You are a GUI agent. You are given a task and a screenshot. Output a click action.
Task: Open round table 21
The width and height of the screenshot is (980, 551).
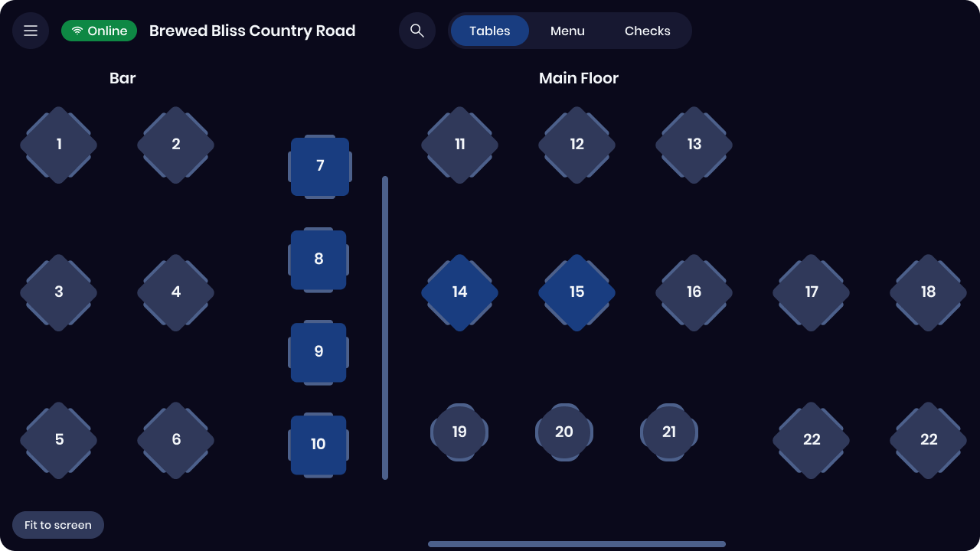(x=669, y=432)
